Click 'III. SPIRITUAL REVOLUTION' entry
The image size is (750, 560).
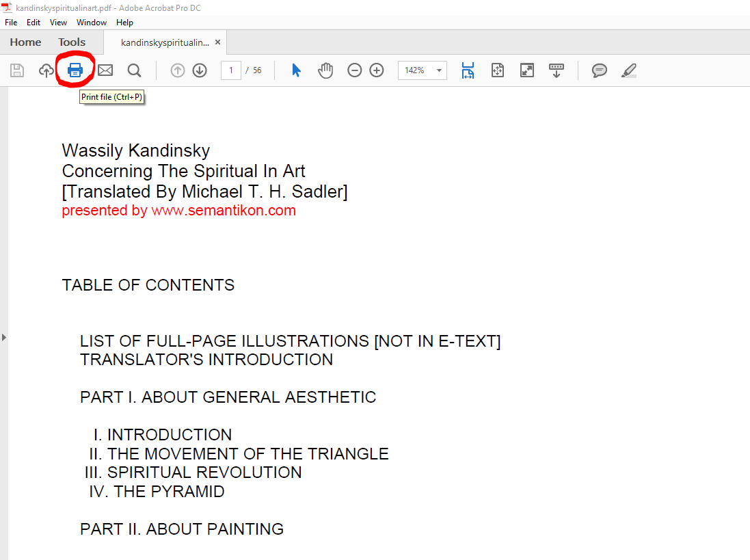pos(193,472)
